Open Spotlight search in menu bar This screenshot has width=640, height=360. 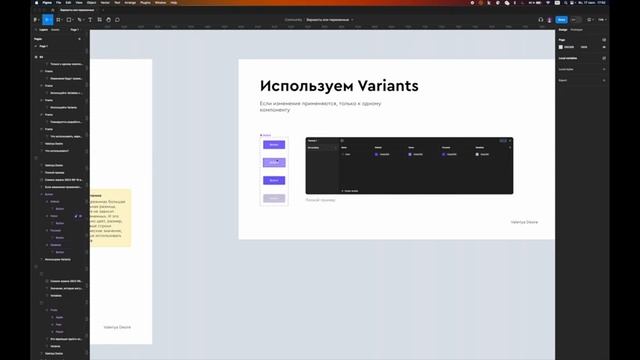coord(565,2)
